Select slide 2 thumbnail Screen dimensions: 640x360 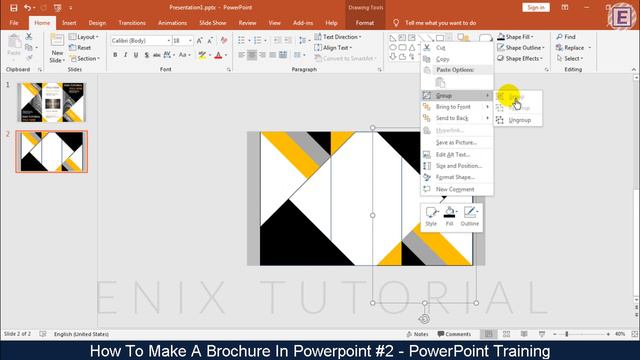click(52, 151)
